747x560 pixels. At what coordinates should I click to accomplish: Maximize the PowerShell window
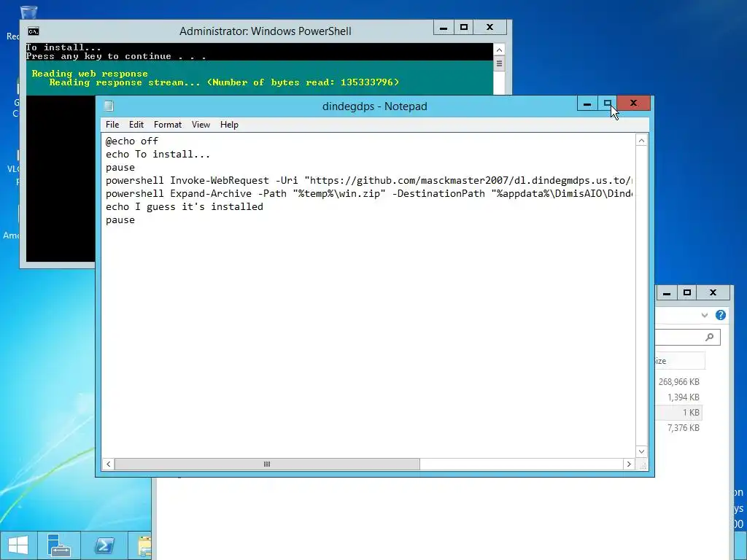point(464,28)
